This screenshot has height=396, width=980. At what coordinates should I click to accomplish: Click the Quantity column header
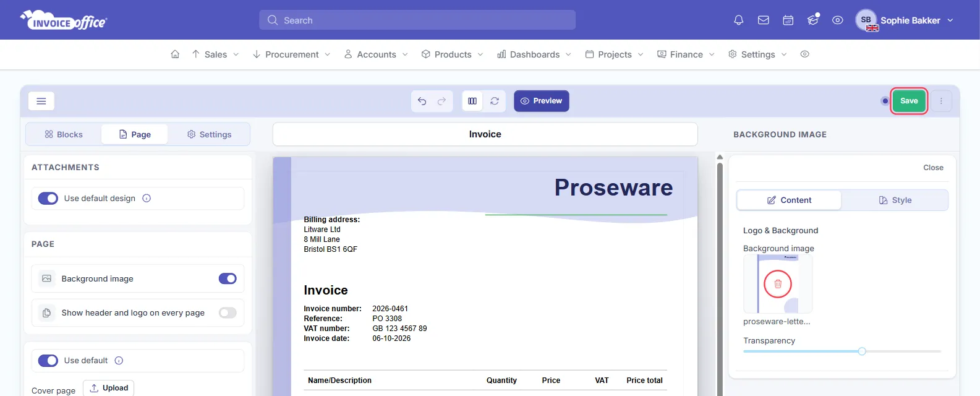pyautogui.click(x=501, y=381)
